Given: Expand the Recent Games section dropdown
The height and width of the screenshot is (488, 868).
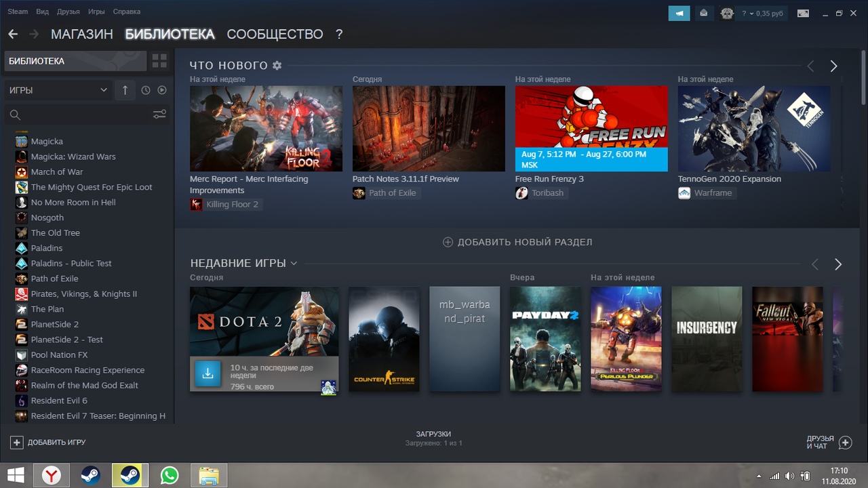Looking at the screenshot, I should 294,263.
